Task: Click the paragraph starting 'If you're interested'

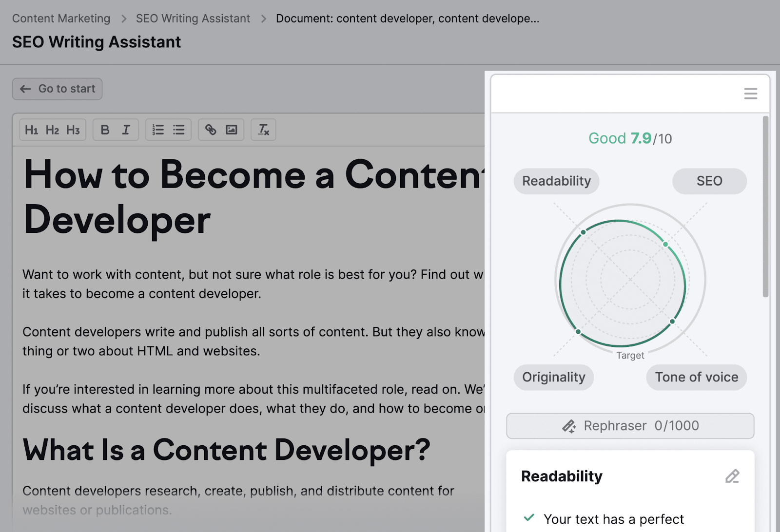Action: tap(253, 399)
